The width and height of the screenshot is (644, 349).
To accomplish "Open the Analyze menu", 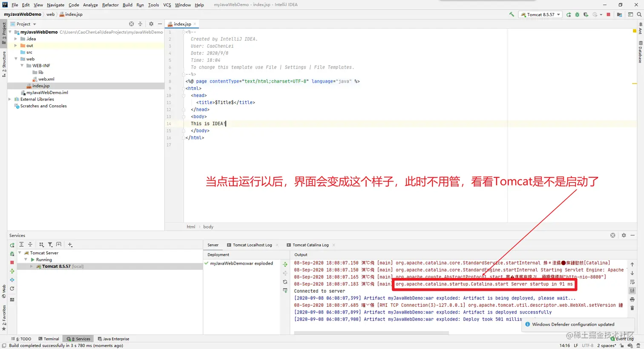I will click(90, 5).
